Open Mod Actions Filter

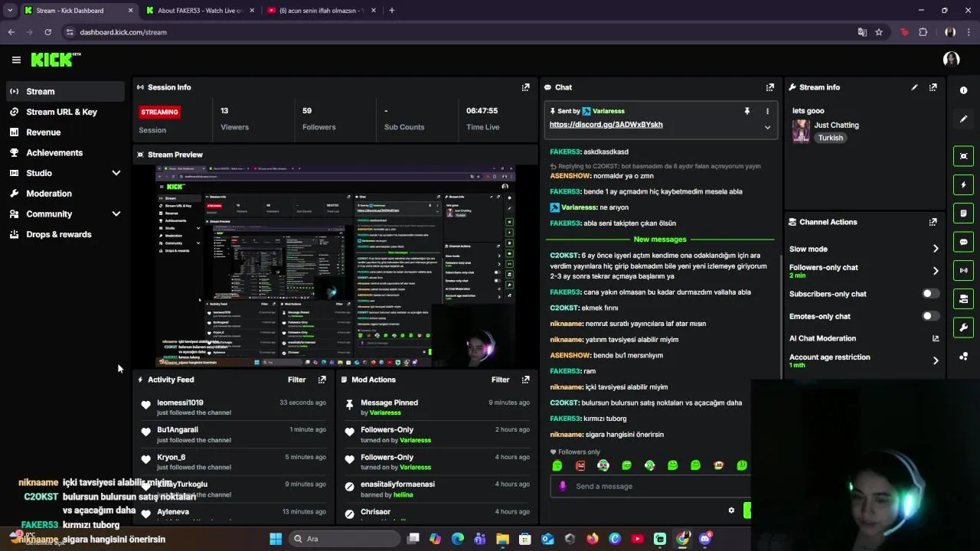tap(500, 380)
